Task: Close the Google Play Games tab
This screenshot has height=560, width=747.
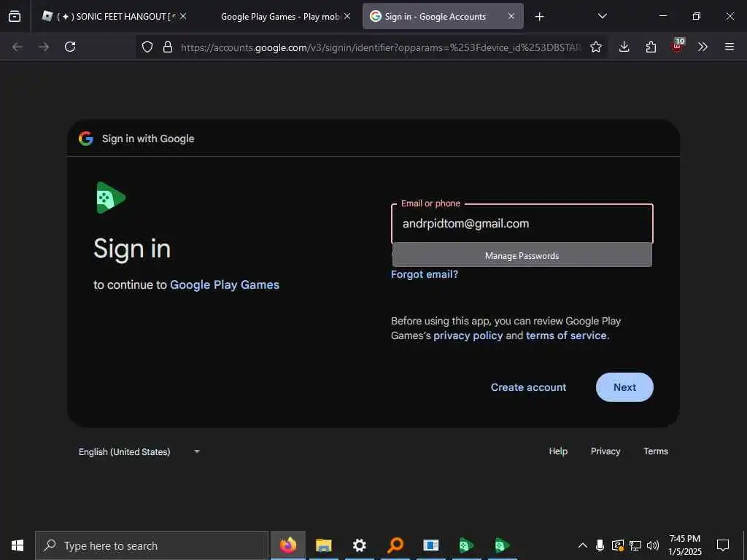Action: [347, 16]
